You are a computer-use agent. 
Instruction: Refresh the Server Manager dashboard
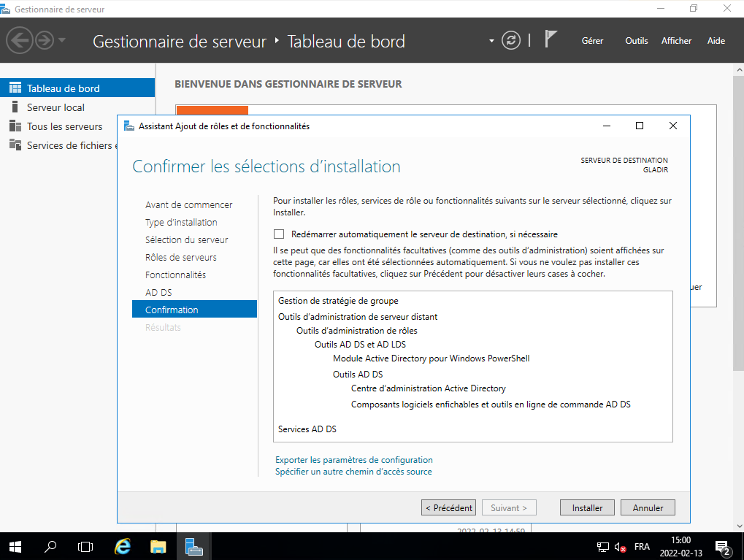click(x=511, y=40)
